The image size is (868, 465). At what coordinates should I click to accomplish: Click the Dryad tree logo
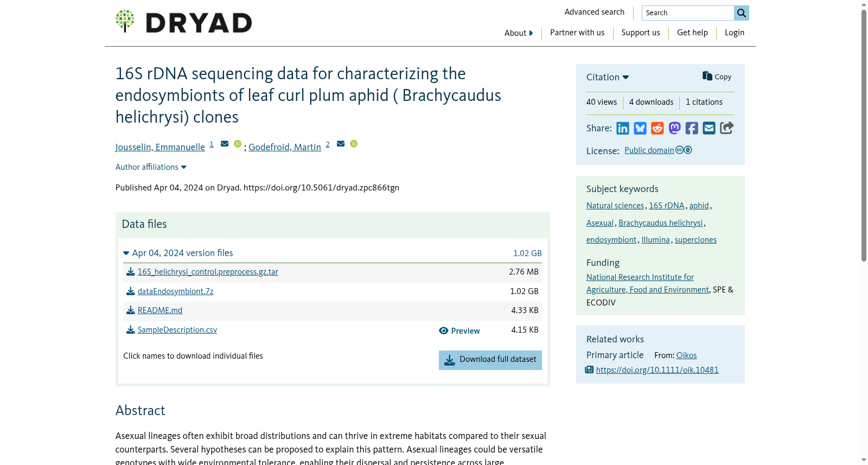pos(125,21)
